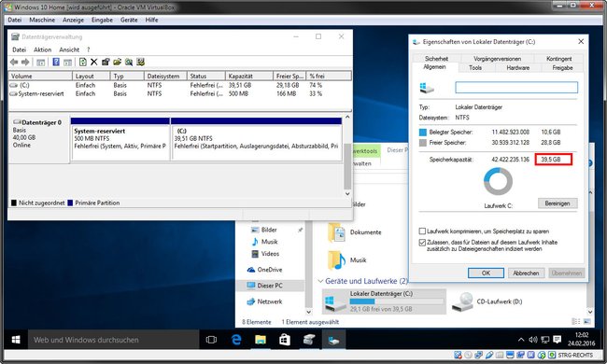Open Task View from the taskbar
This screenshot has height=364, width=607.
coord(211,340)
